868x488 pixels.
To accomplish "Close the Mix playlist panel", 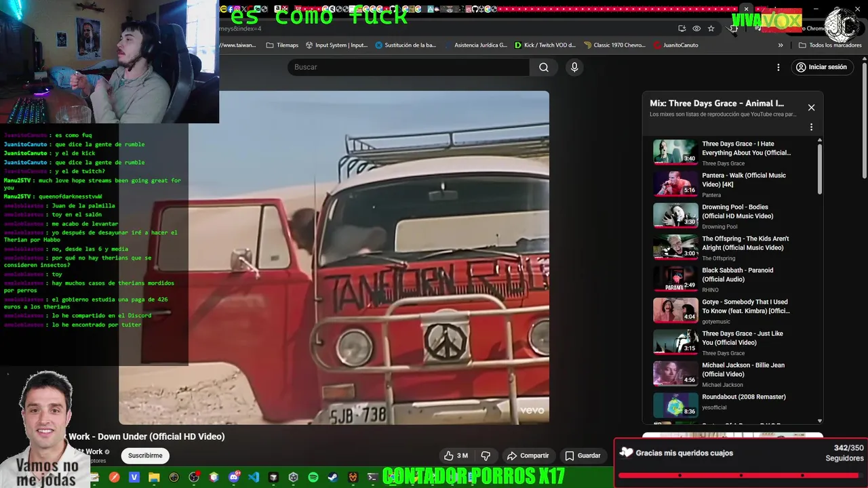I will click(x=811, y=107).
